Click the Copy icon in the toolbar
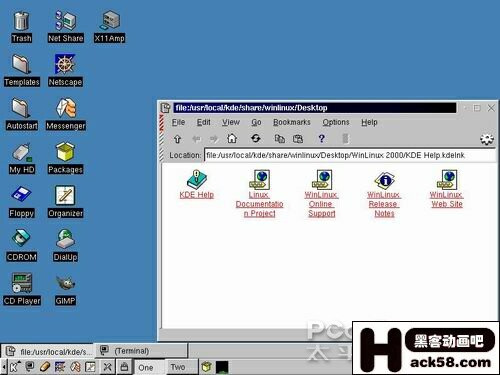 [279, 138]
